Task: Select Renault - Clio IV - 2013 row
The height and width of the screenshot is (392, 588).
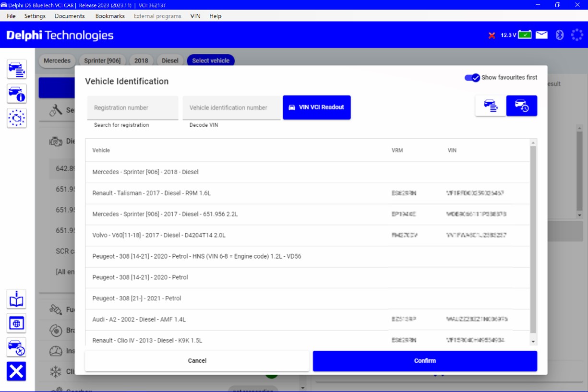Action: coord(308,338)
